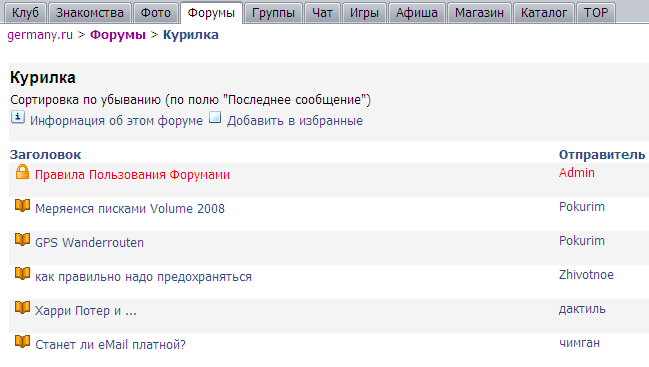Click the Добавить в избранные favorites icon
649x367 pixels.
[x=215, y=118]
